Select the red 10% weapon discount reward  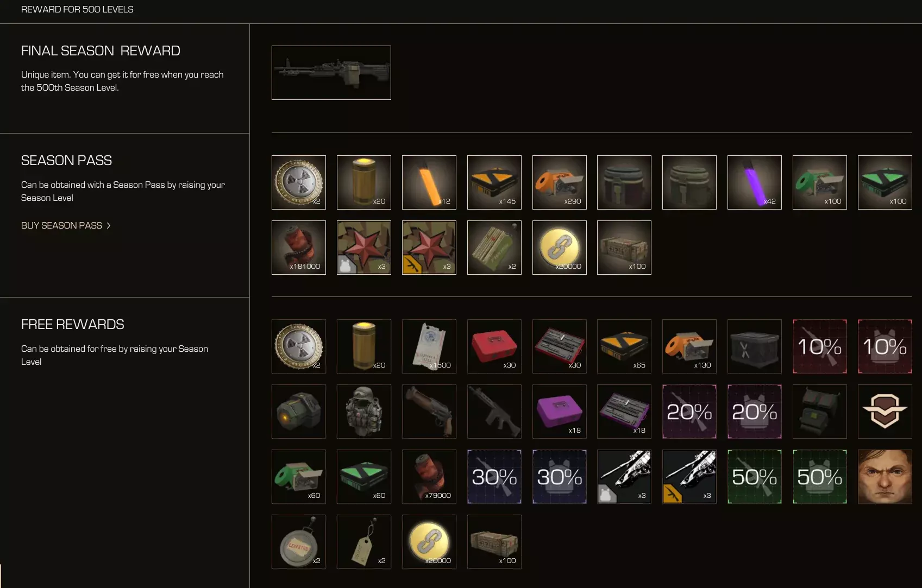820,346
